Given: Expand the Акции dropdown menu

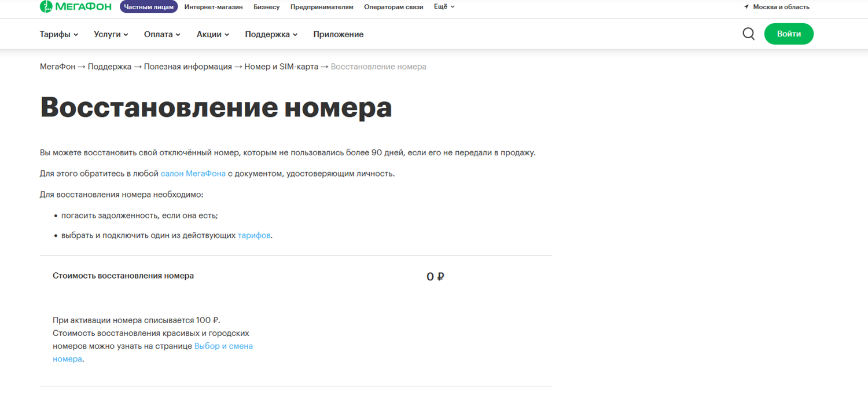Looking at the screenshot, I should (x=213, y=34).
